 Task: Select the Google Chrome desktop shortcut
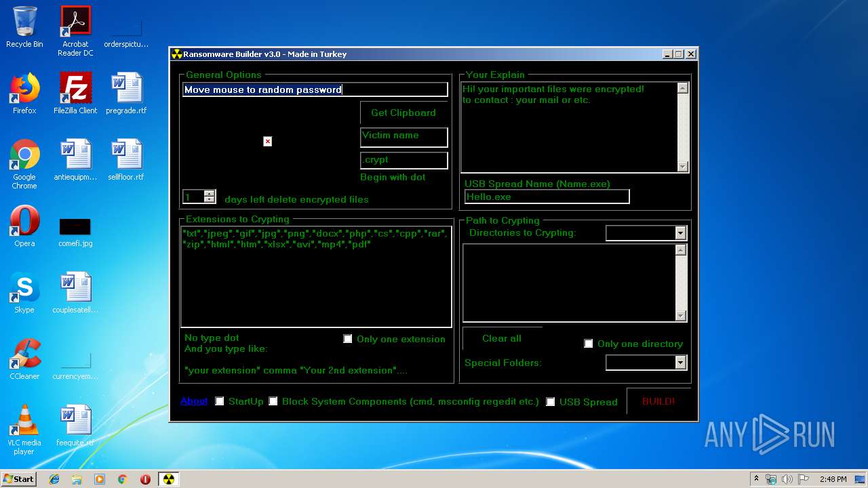point(24,164)
